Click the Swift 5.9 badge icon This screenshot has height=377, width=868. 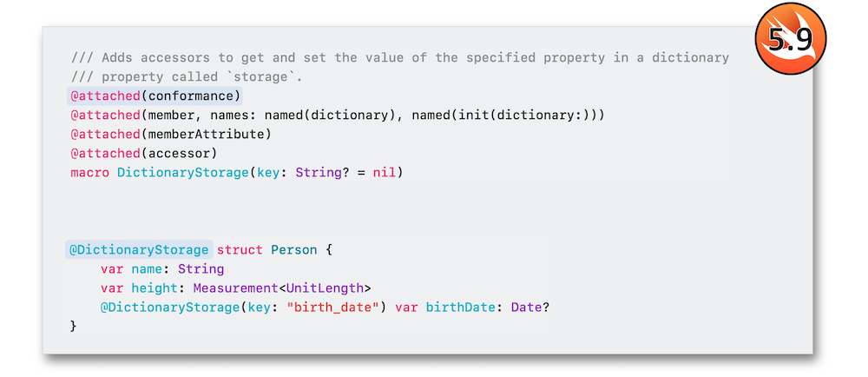790,38
